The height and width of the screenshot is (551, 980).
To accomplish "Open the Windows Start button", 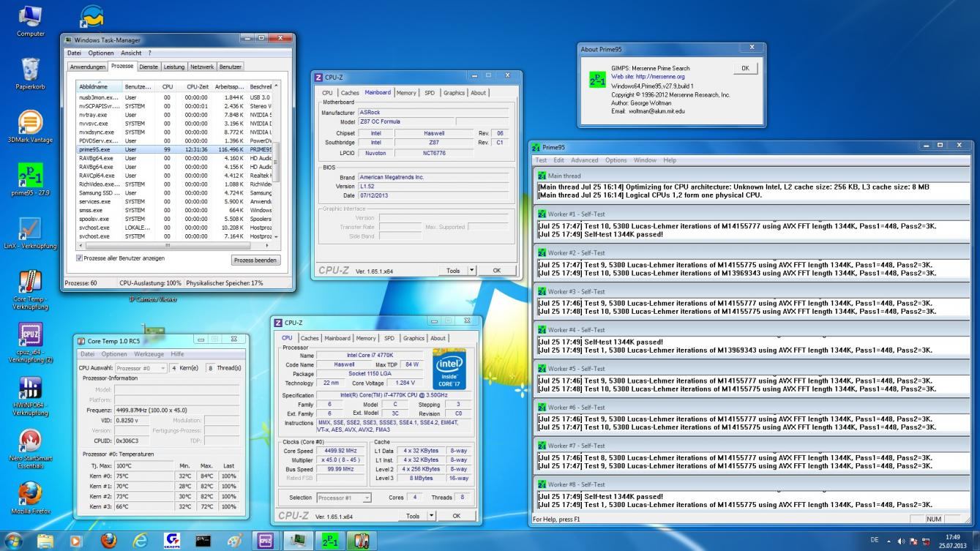I will (14, 541).
